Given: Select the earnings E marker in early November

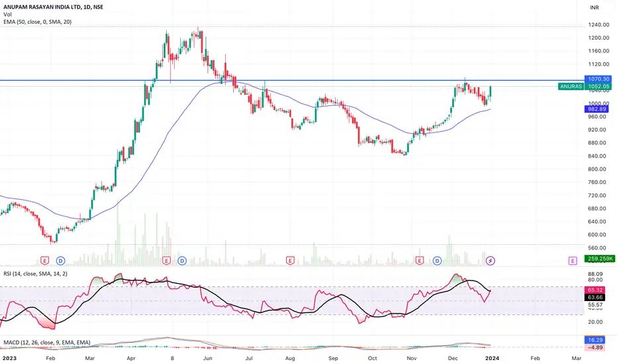Looking at the screenshot, I should (420, 261).
